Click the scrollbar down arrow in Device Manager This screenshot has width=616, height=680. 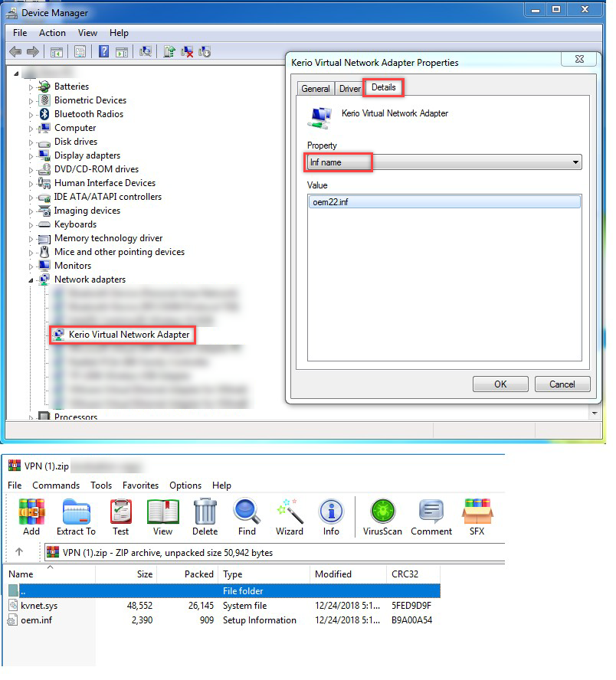[x=595, y=414]
